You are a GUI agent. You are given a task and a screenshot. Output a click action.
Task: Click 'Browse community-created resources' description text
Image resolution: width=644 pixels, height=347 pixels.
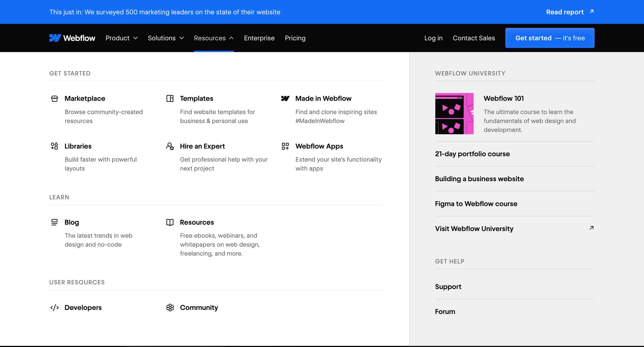point(104,116)
